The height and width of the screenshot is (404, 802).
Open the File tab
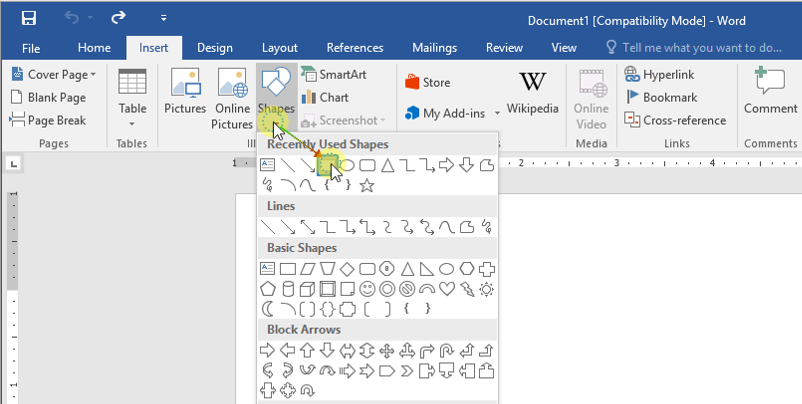31,48
